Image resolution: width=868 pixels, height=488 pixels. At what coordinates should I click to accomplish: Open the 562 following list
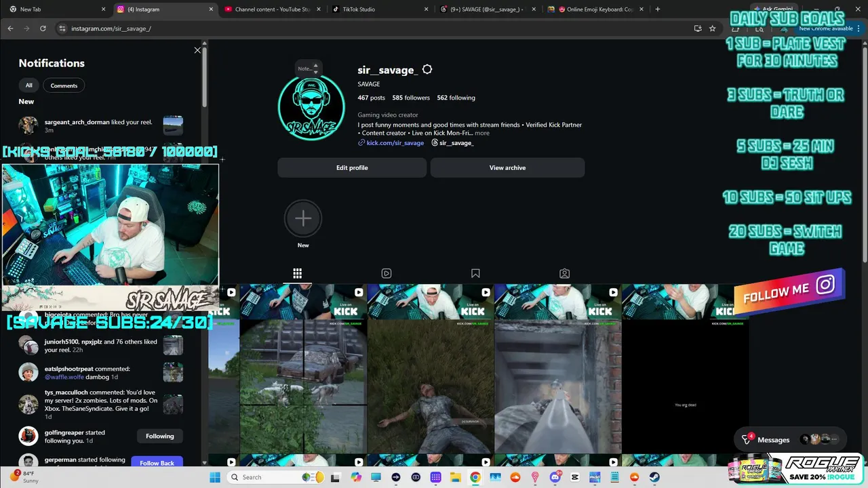point(456,98)
